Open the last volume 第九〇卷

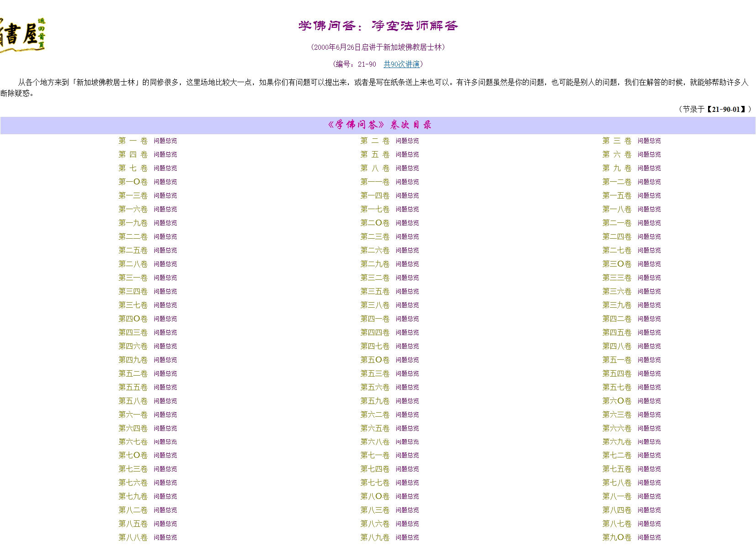point(616,537)
